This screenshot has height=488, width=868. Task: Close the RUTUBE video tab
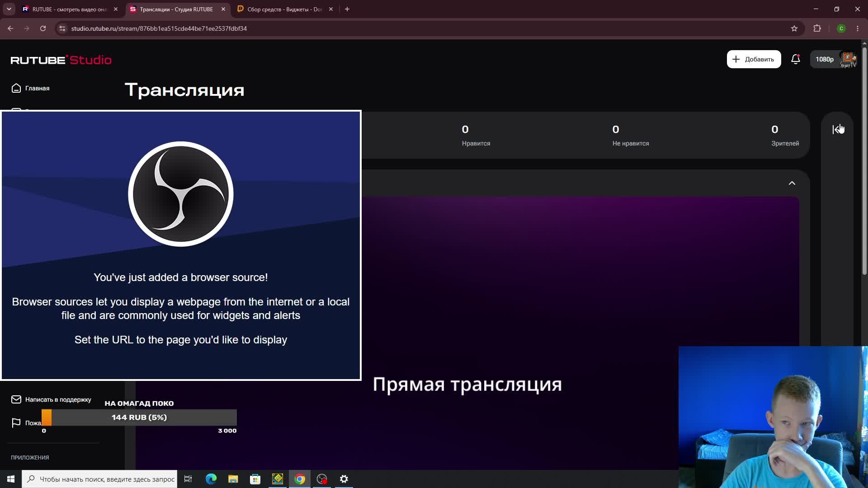(116, 9)
